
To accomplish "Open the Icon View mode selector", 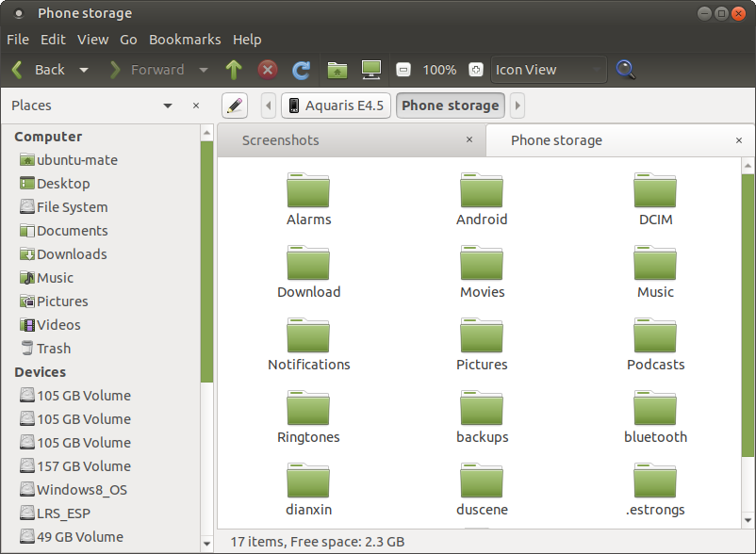I will (547, 70).
